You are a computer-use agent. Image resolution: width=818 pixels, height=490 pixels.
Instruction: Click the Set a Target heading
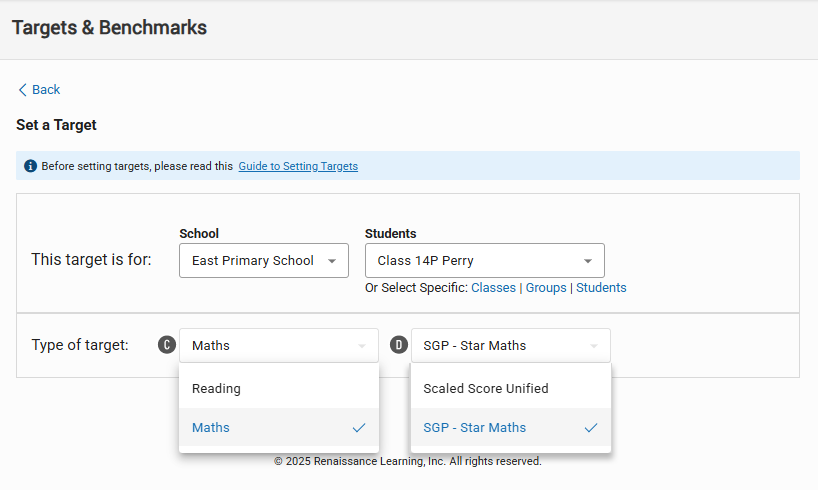[56, 125]
